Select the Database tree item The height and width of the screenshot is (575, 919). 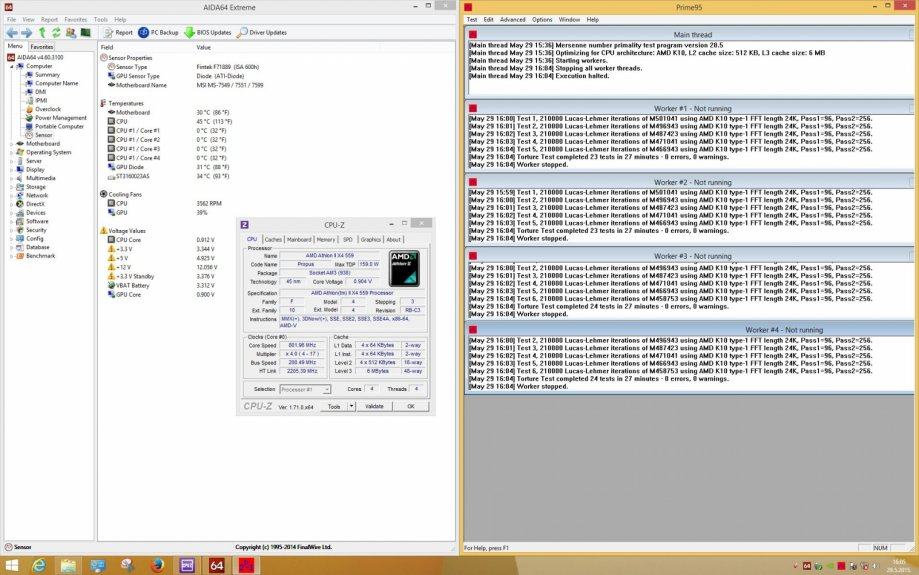click(38, 247)
